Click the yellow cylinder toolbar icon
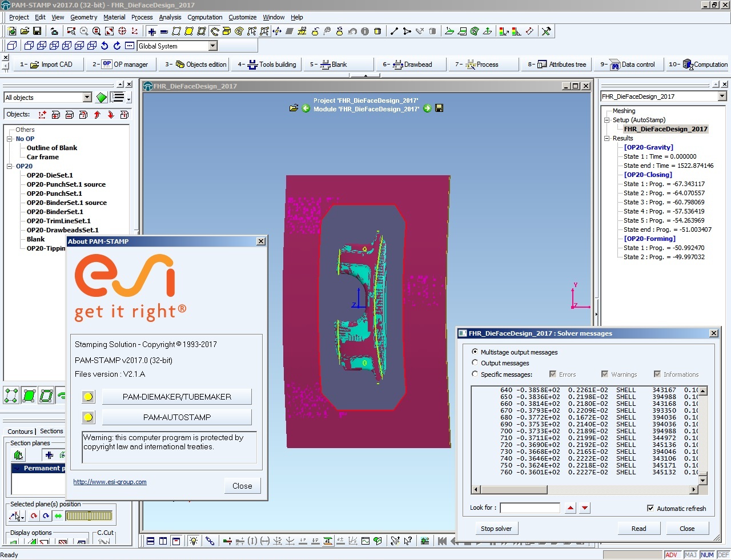This screenshot has height=560, width=731. (x=377, y=31)
